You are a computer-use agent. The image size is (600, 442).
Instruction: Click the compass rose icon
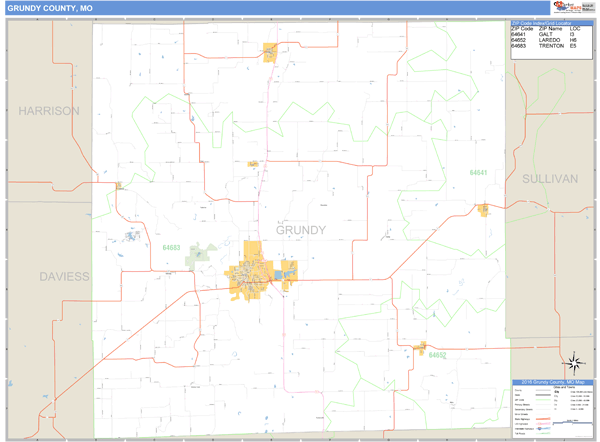pos(575,364)
